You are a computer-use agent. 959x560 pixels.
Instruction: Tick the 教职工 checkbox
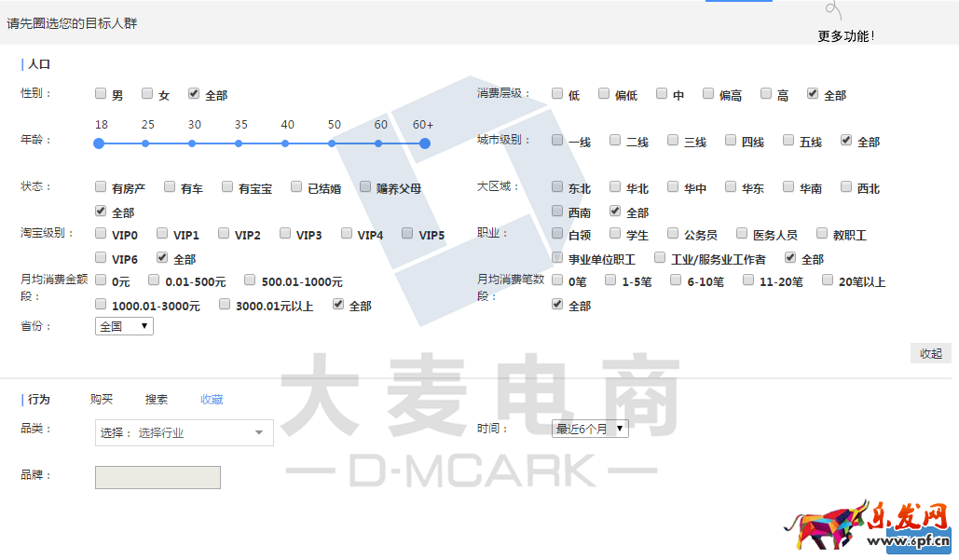pos(822,233)
